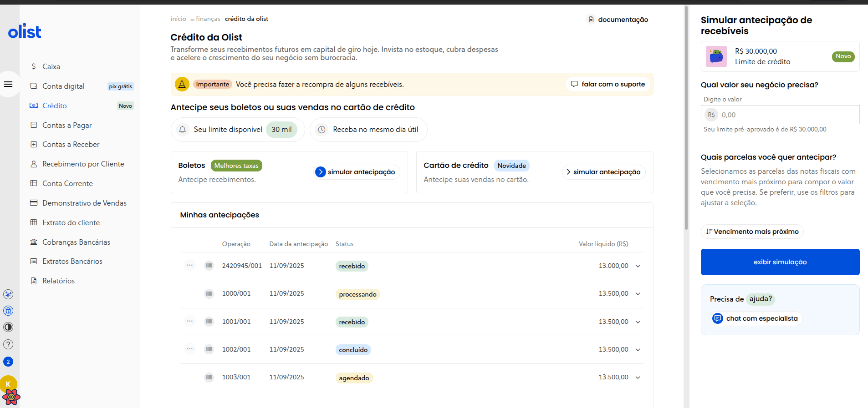Expand the 2420945/001 row details chevron
This screenshot has height=408, width=868.
(638, 266)
